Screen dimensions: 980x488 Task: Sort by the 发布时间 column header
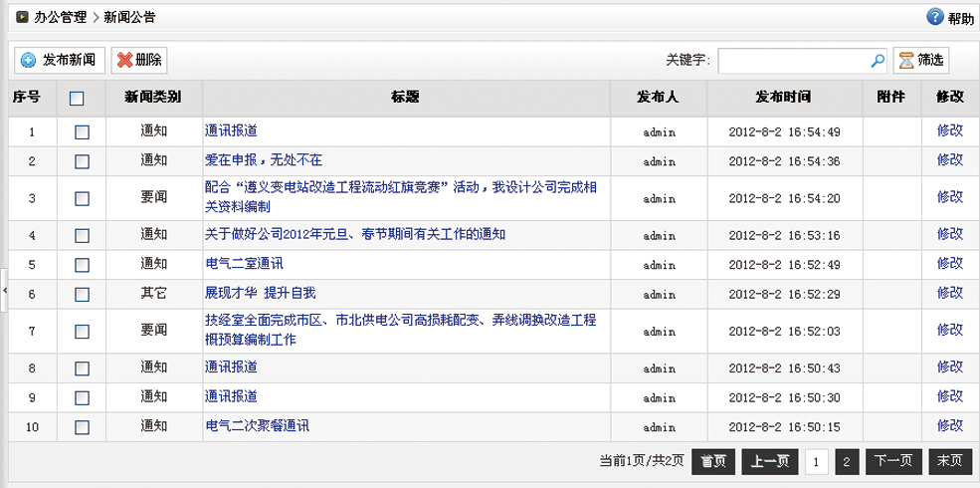click(784, 98)
